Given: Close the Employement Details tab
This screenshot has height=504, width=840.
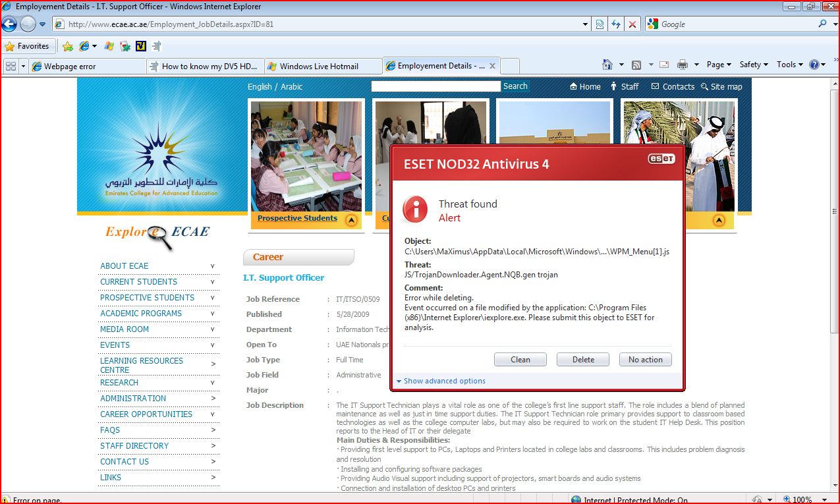Looking at the screenshot, I should tap(493, 66).
